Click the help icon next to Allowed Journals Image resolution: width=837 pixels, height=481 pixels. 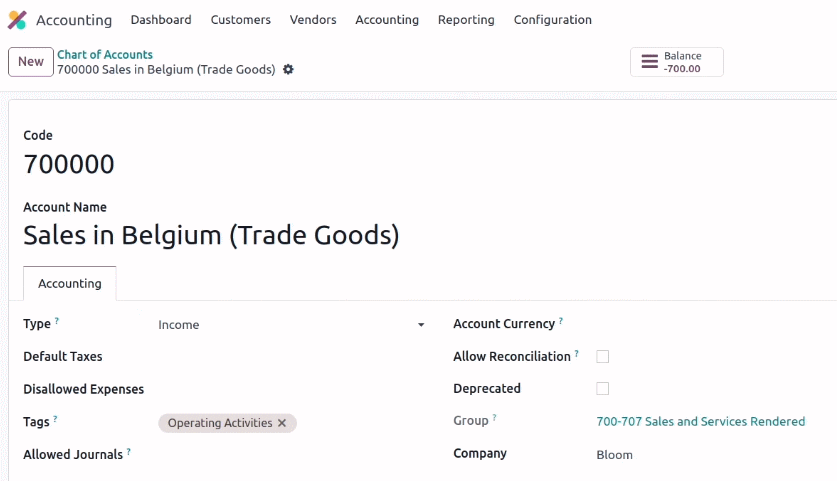click(x=129, y=452)
